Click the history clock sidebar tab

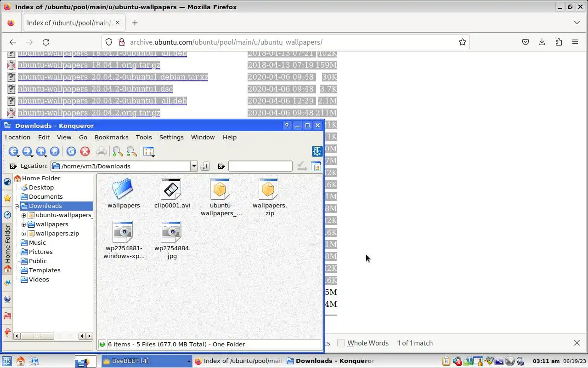click(x=7, y=215)
